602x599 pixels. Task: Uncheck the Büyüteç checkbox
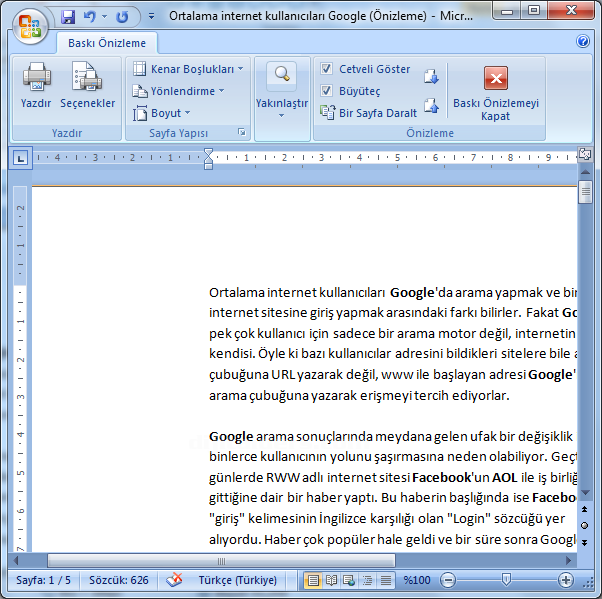pos(326,91)
